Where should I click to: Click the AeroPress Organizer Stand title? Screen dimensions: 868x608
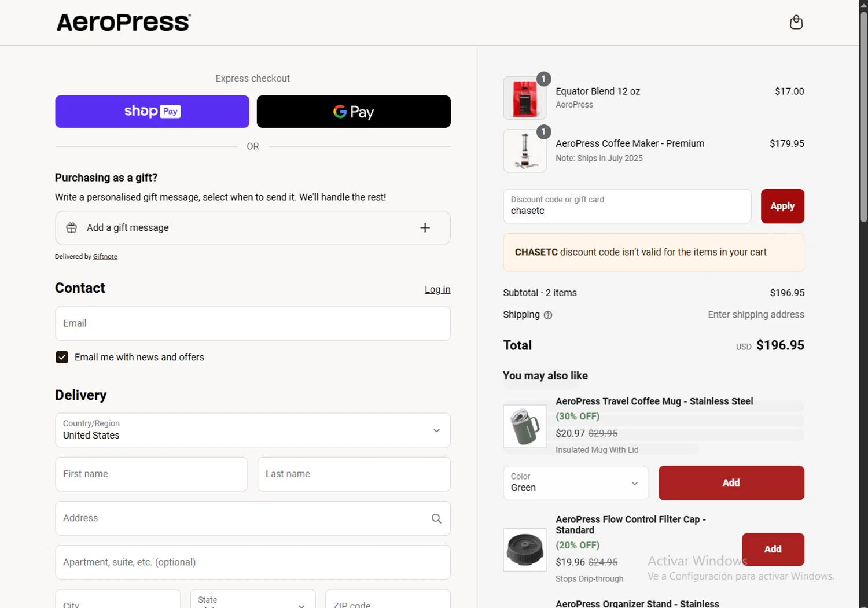[x=637, y=603]
